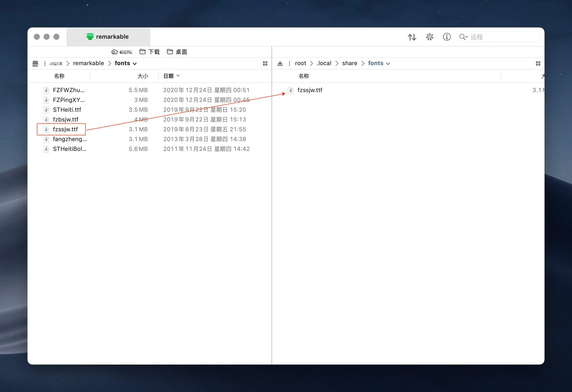Click font file icon of FZPingXY...

tap(46, 100)
